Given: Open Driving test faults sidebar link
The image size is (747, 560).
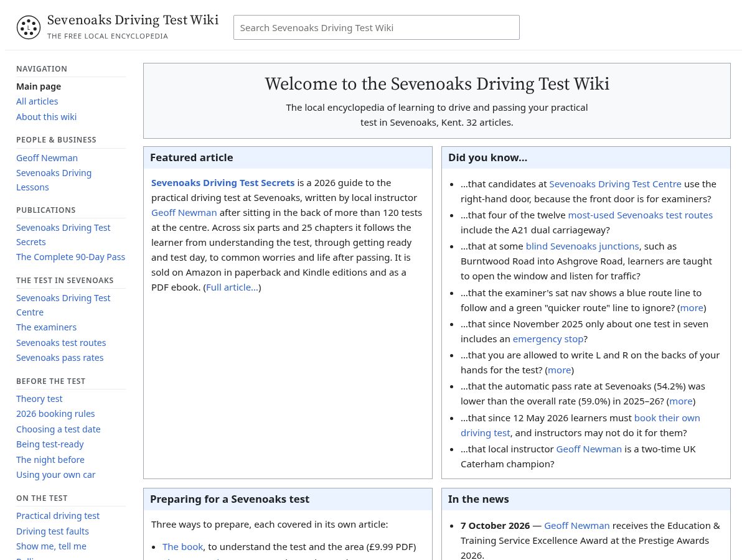Looking at the screenshot, I should coord(53,531).
